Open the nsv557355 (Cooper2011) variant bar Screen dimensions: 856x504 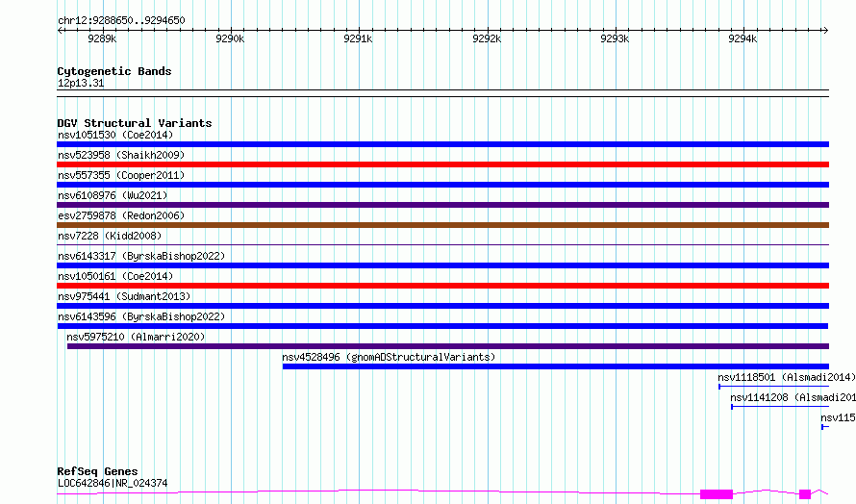pos(442,185)
